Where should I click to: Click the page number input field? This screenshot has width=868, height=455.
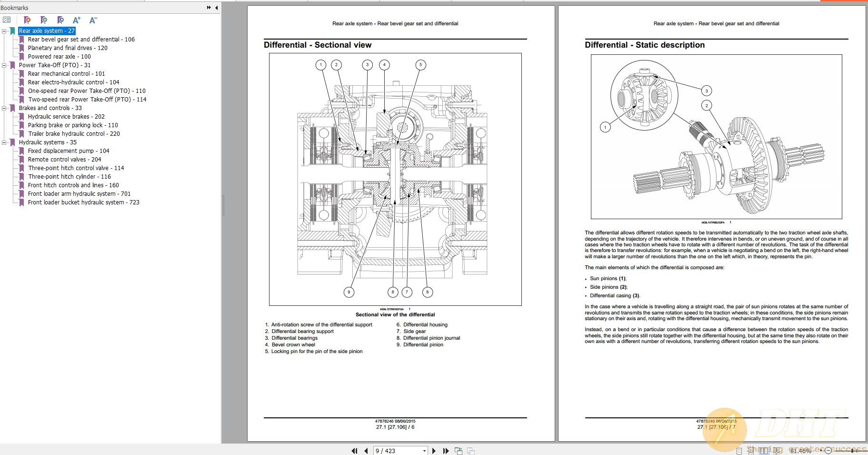390,450
